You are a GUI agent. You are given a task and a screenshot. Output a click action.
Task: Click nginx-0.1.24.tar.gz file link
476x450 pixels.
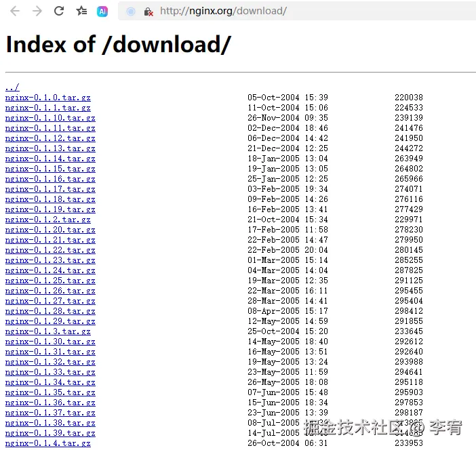click(x=50, y=270)
